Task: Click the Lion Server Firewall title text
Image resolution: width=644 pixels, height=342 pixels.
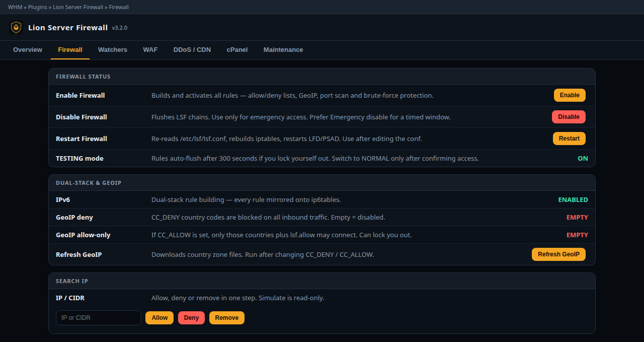Action: click(68, 28)
